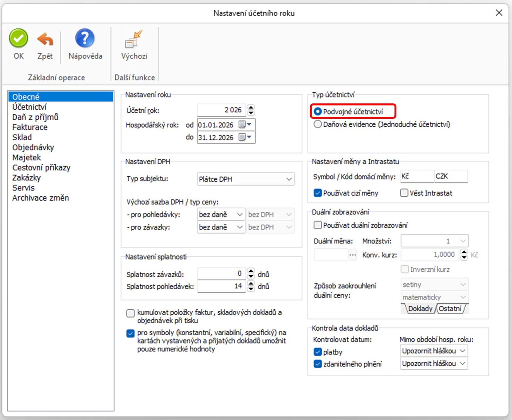Select Fakturace in left category list
The height and width of the screenshot is (420, 512).
click(30, 127)
